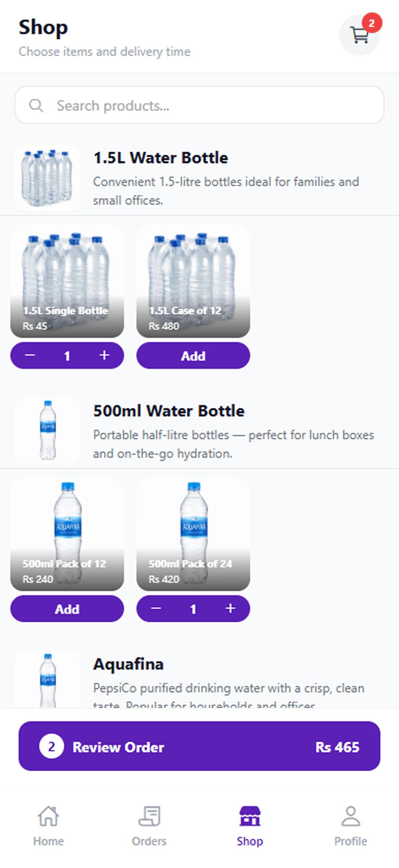Select the 1.5L Water Bottle category thumbnail
Viewport: 399px width, 868px height.
(x=48, y=178)
